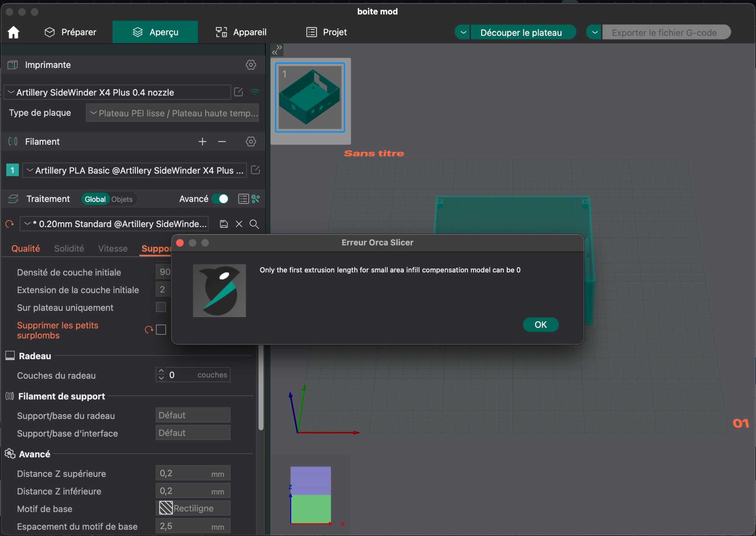Switch to the Aperçu tab
This screenshot has height=536, width=756.
155,32
